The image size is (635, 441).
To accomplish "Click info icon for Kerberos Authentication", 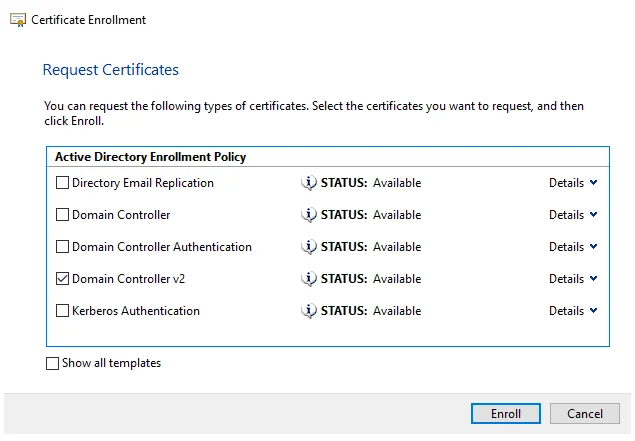I will (x=309, y=311).
